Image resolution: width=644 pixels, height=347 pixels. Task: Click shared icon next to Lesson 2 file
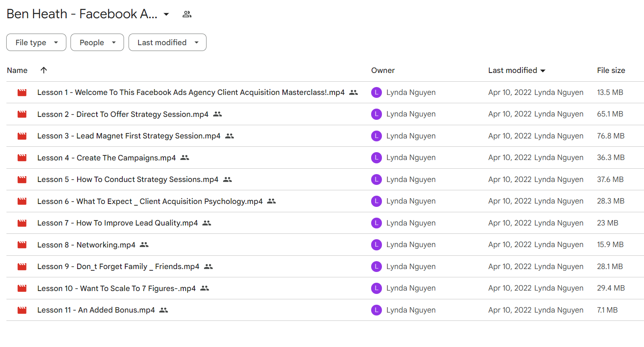point(217,114)
